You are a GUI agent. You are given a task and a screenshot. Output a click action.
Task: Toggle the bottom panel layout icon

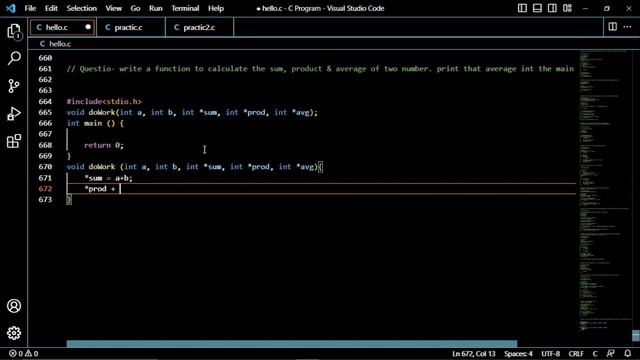click(x=537, y=8)
